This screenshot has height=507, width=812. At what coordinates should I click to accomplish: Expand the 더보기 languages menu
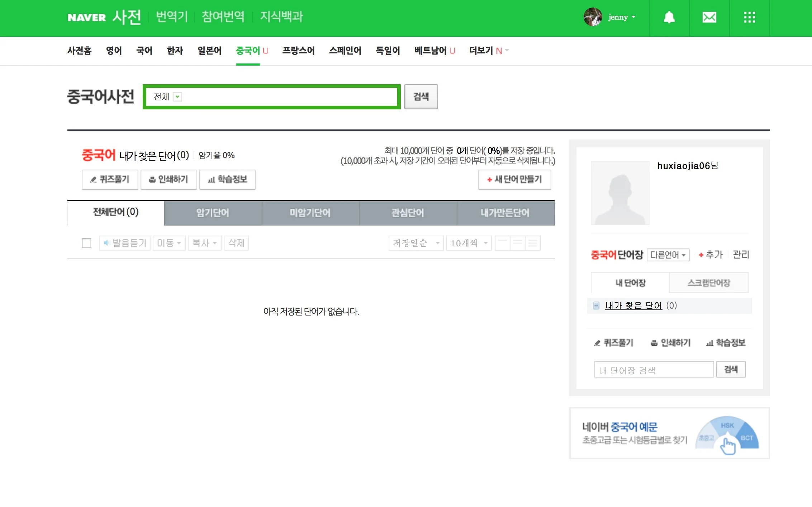tap(489, 51)
